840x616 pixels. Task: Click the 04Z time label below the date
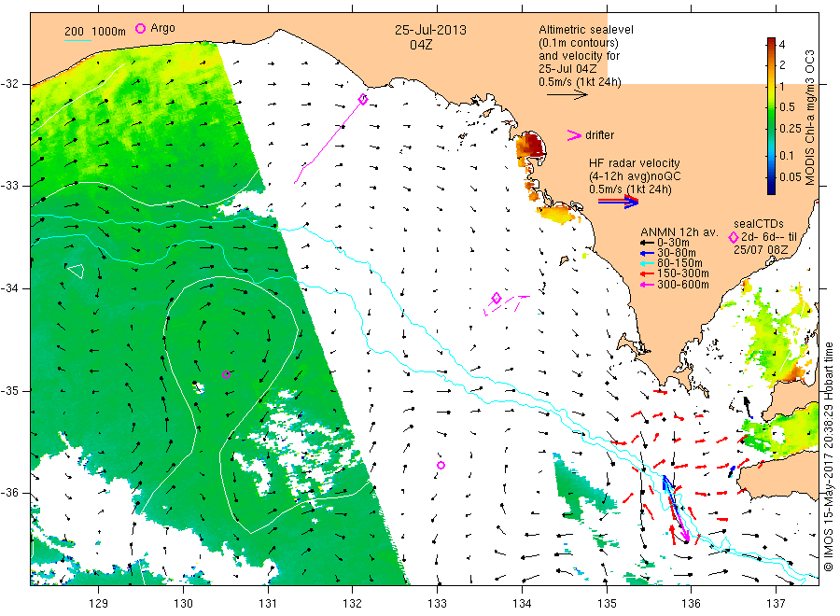[421, 45]
